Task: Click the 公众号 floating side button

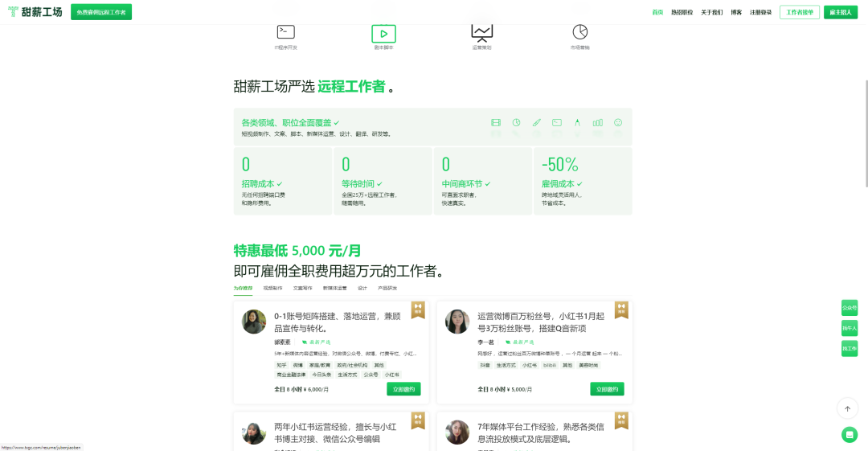Action: (850, 308)
